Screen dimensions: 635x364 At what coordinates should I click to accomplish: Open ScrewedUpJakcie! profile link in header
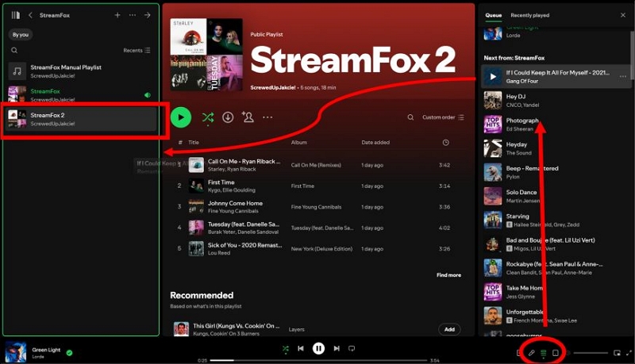[x=272, y=87]
